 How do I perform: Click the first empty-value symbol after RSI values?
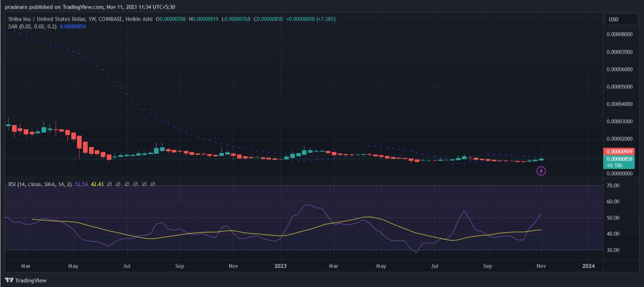110,184
